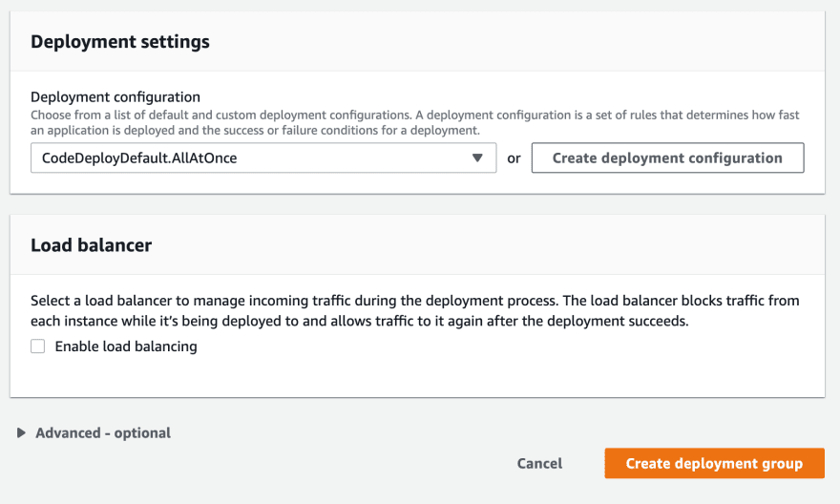Click the triangle icon next to Advanced - optional
The image size is (840, 504).
(x=21, y=432)
